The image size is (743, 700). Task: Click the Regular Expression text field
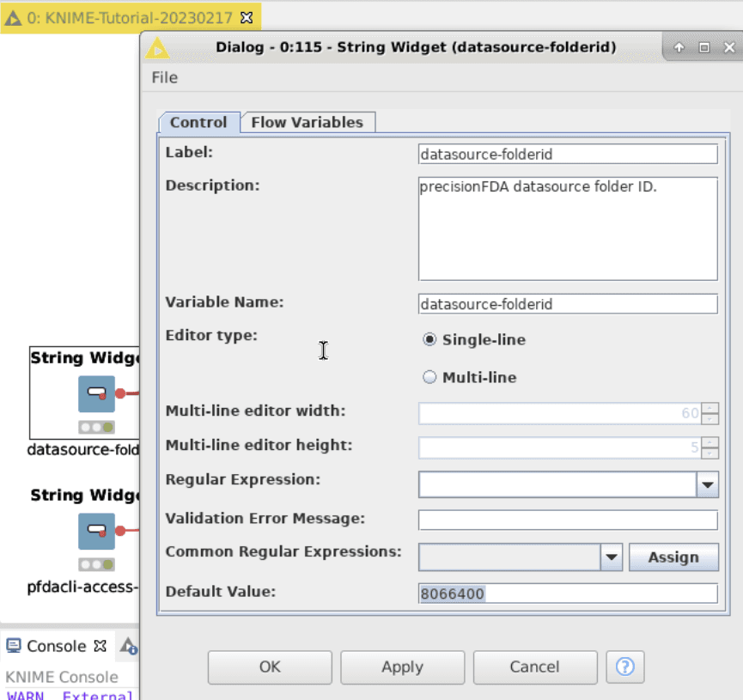click(x=557, y=484)
